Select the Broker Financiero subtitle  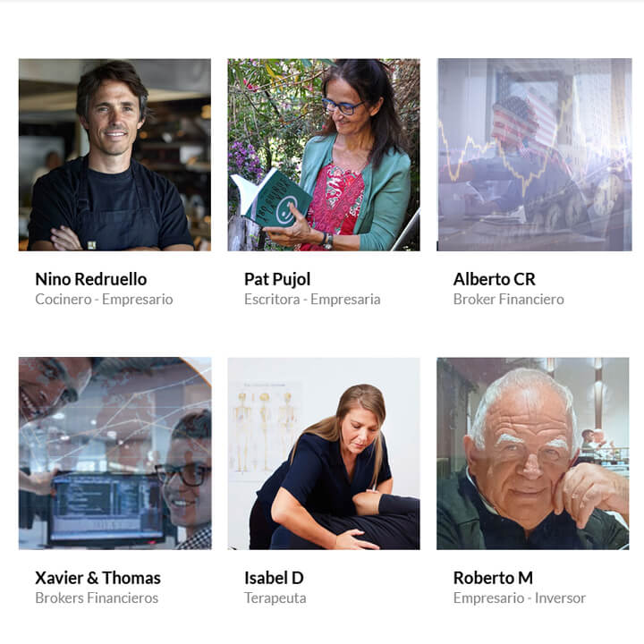[508, 300]
